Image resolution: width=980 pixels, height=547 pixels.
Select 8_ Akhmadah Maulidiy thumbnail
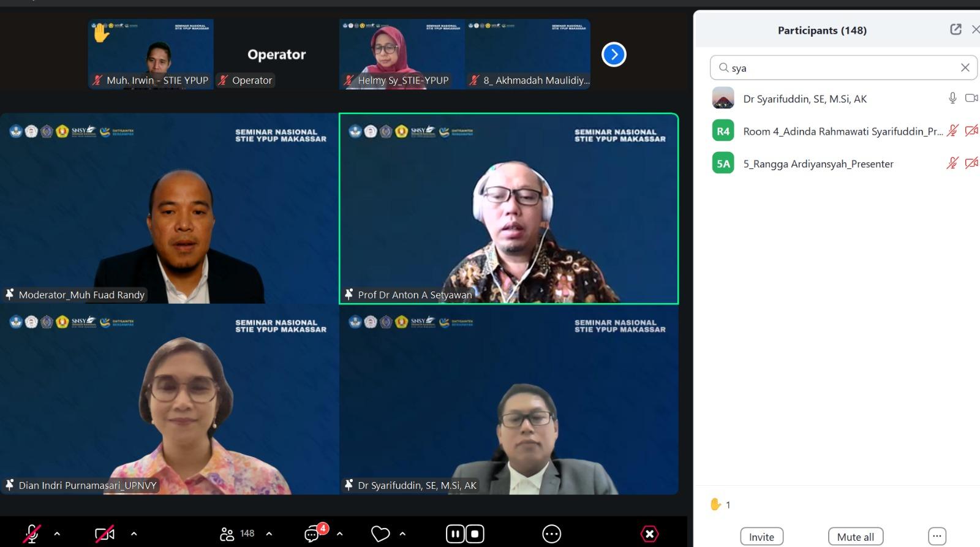pos(527,55)
